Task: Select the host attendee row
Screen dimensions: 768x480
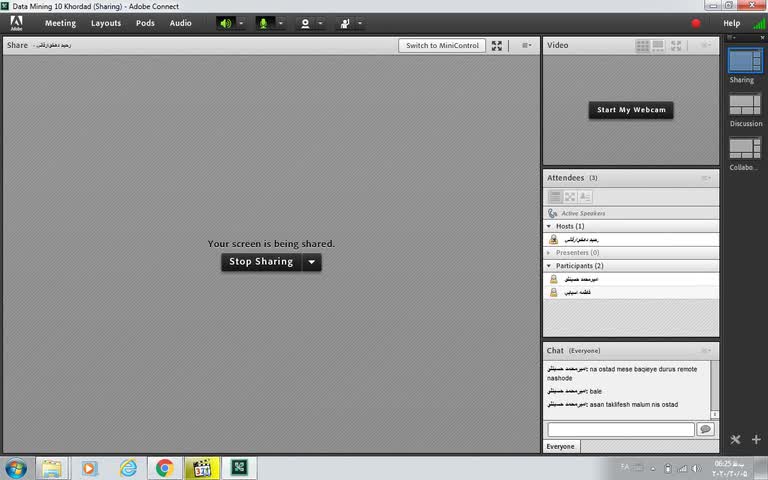Action: click(631, 240)
